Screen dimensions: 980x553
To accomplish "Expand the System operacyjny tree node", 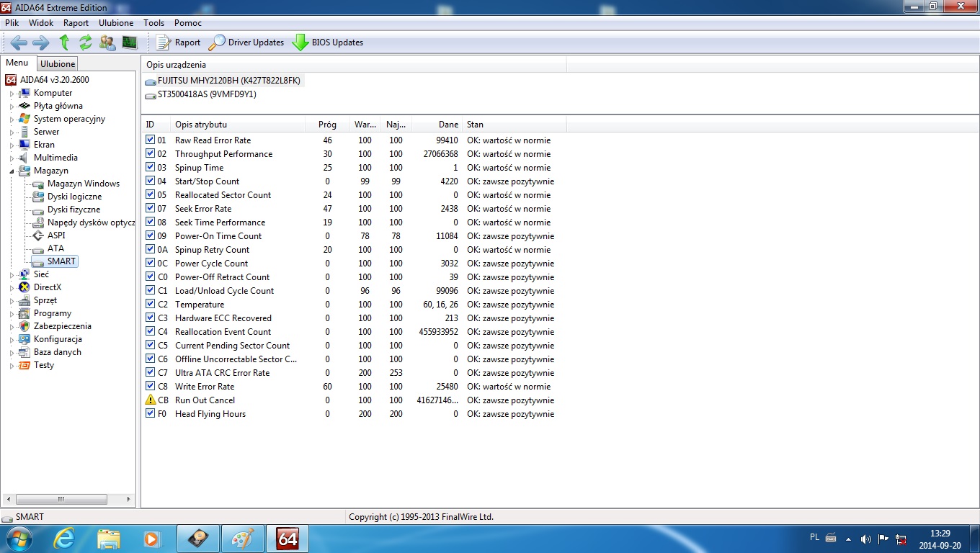I will [x=12, y=120].
